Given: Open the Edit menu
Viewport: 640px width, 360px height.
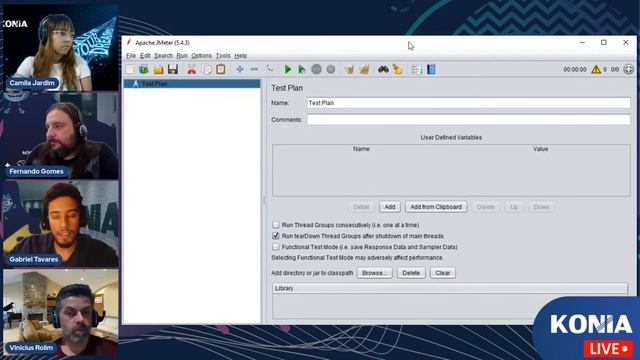Looking at the screenshot, I should pyautogui.click(x=145, y=56).
